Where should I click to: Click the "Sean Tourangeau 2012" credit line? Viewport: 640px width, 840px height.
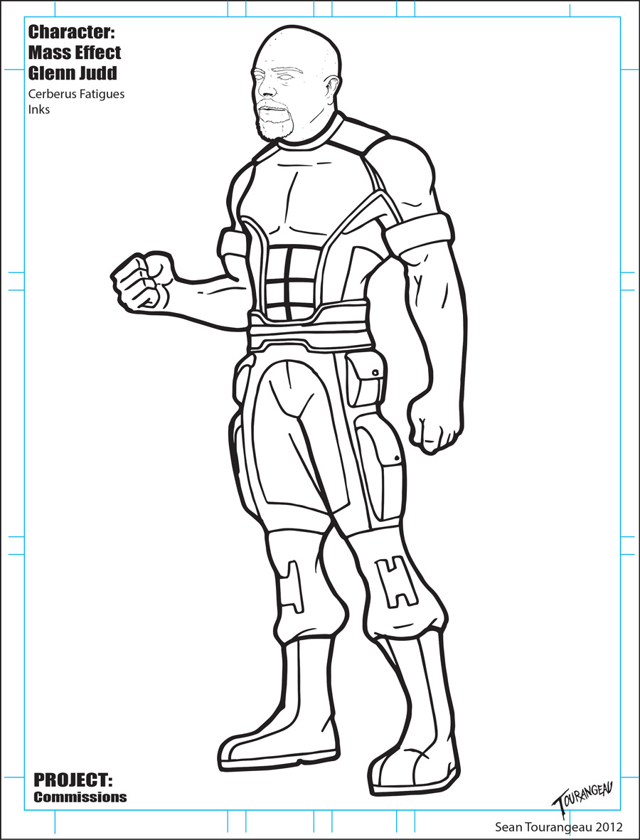pos(559,826)
